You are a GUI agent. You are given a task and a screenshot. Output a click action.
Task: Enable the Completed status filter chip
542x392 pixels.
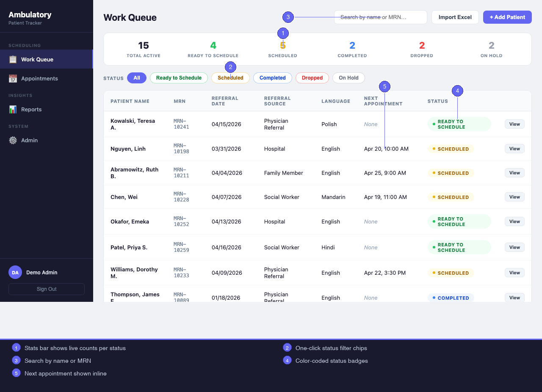click(272, 78)
